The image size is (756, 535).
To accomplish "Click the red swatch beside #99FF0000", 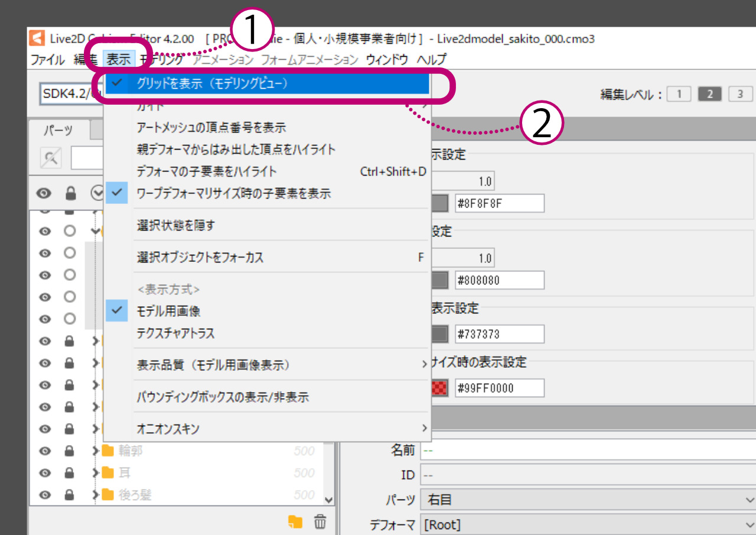I will (x=439, y=388).
